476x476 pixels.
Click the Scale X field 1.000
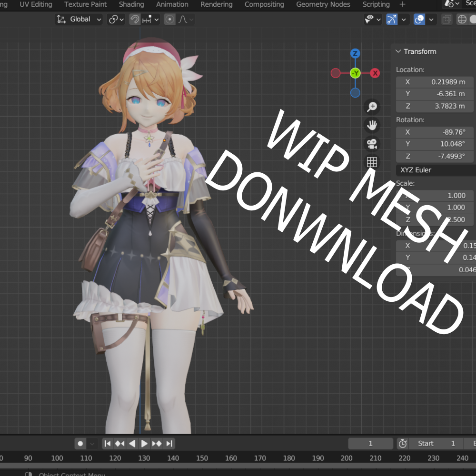(435, 196)
